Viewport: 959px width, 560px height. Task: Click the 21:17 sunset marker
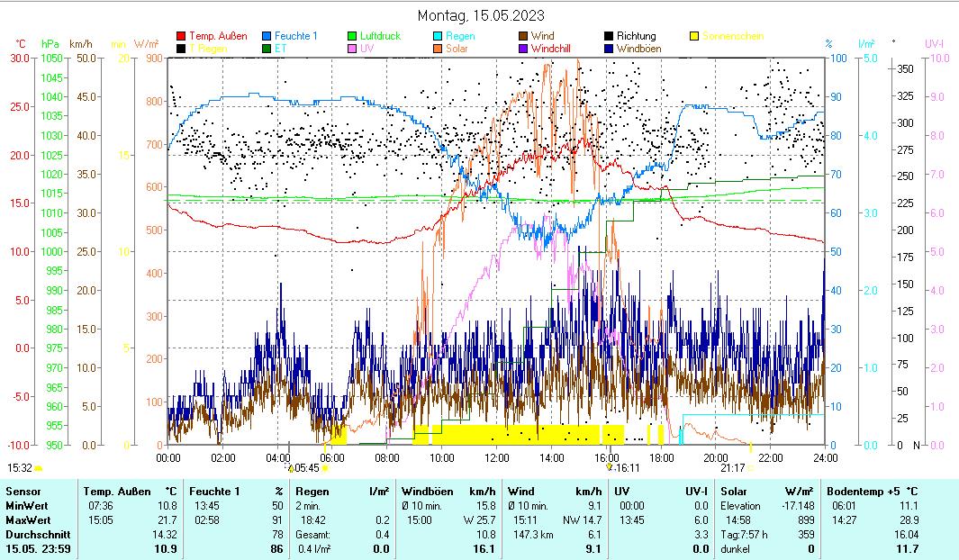click(732, 468)
